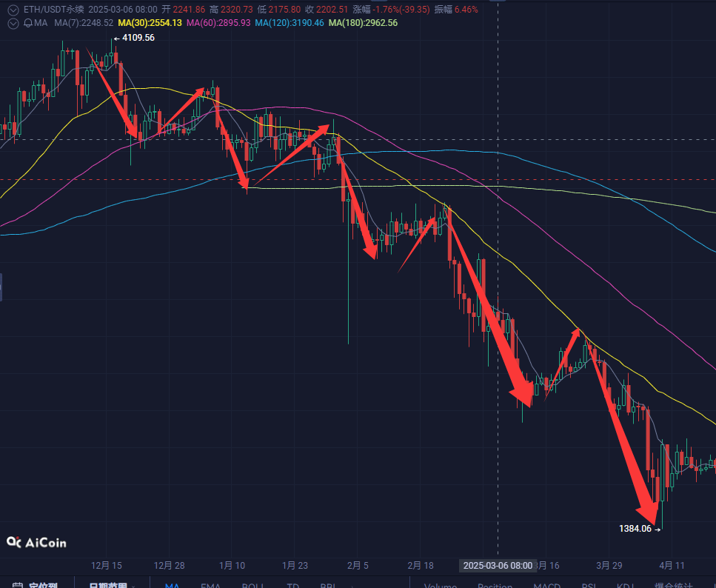Switch to the MA indicator tab
This screenshot has height=588, width=716.
(x=173, y=585)
